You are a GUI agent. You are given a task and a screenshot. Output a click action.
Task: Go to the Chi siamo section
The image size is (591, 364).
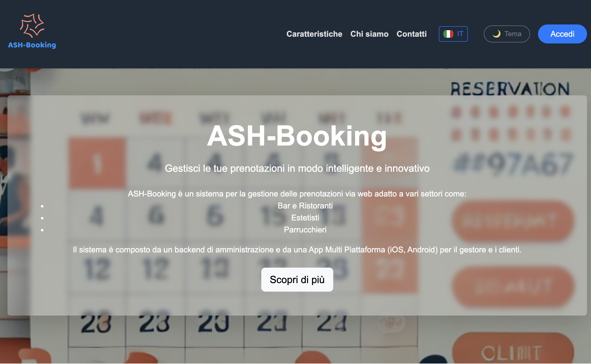click(x=369, y=34)
